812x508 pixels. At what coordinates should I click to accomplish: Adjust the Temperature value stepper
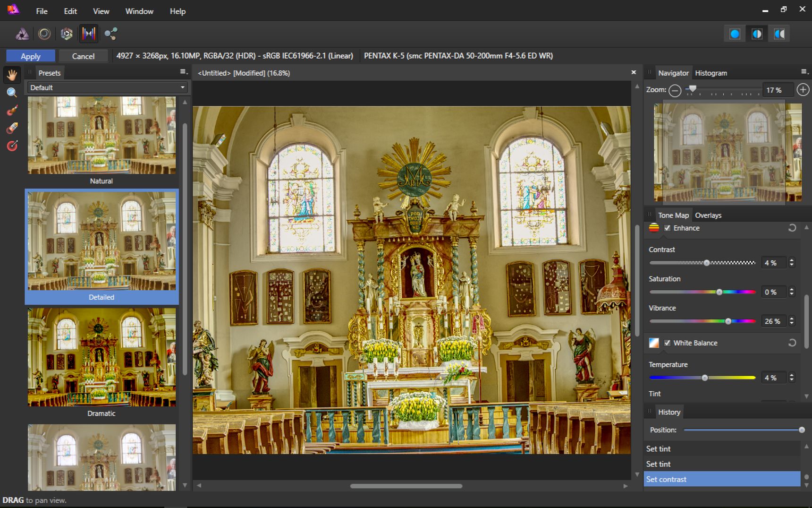click(792, 377)
